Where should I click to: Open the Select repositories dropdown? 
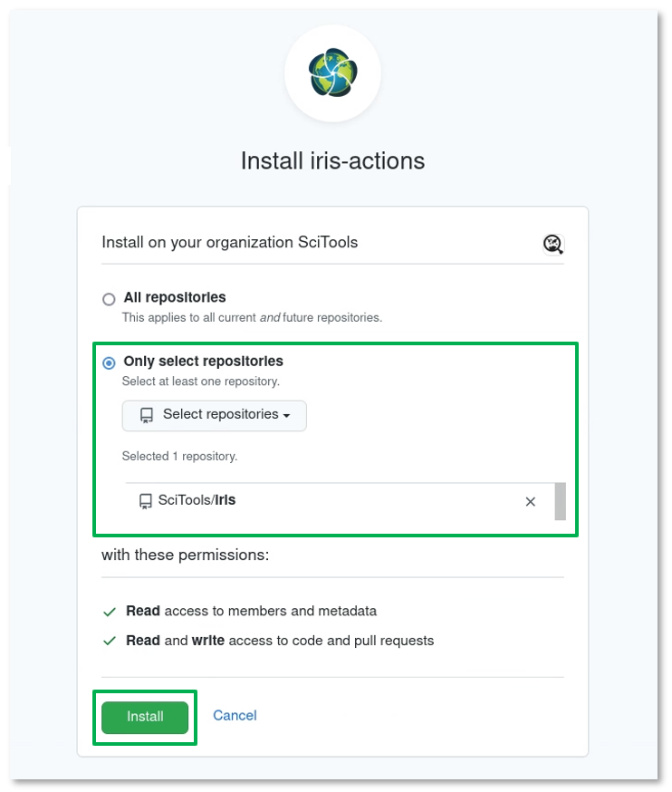(x=215, y=415)
